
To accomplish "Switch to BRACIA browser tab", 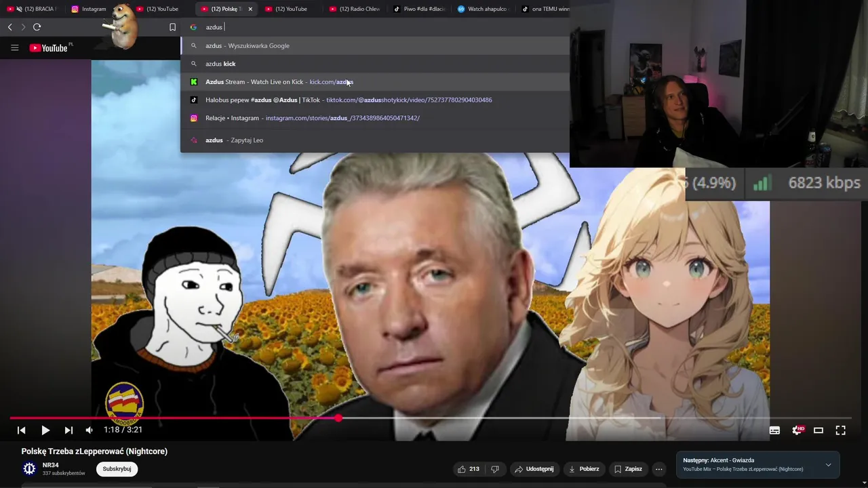I will click(x=33, y=9).
